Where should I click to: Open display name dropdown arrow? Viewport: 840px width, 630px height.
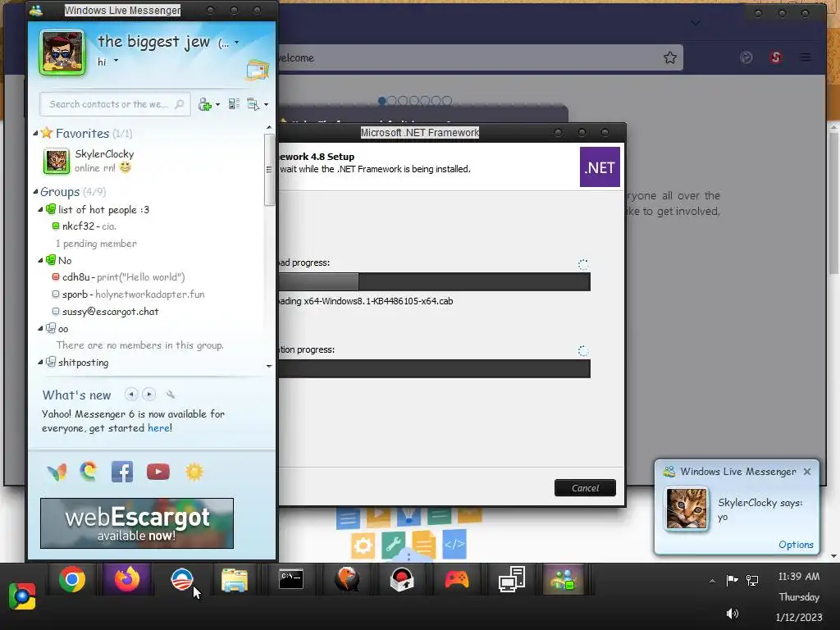click(237, 43)
